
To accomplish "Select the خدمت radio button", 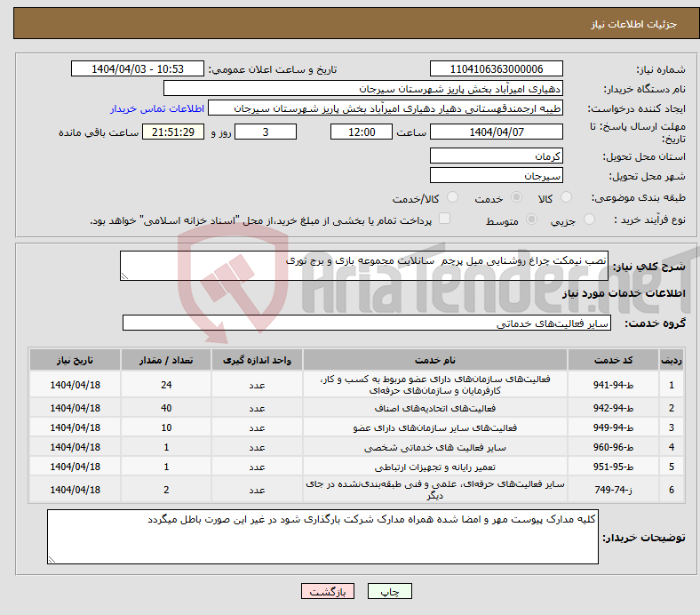I will click(516, 197).
